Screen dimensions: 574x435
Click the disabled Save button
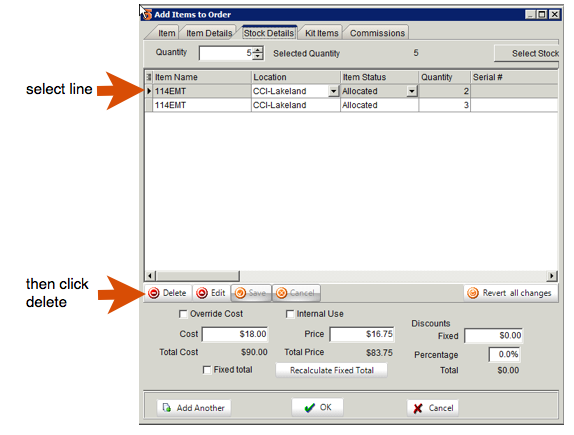coord(251,293)
